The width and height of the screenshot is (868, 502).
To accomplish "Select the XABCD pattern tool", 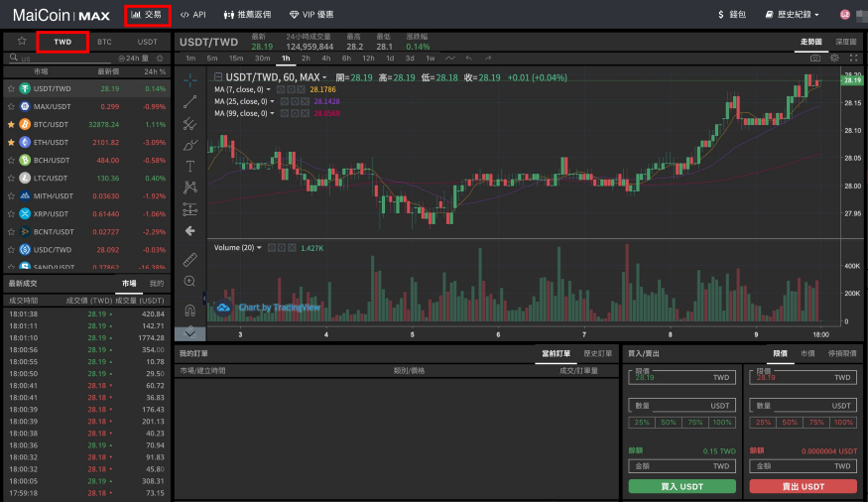I will point(189,188).
